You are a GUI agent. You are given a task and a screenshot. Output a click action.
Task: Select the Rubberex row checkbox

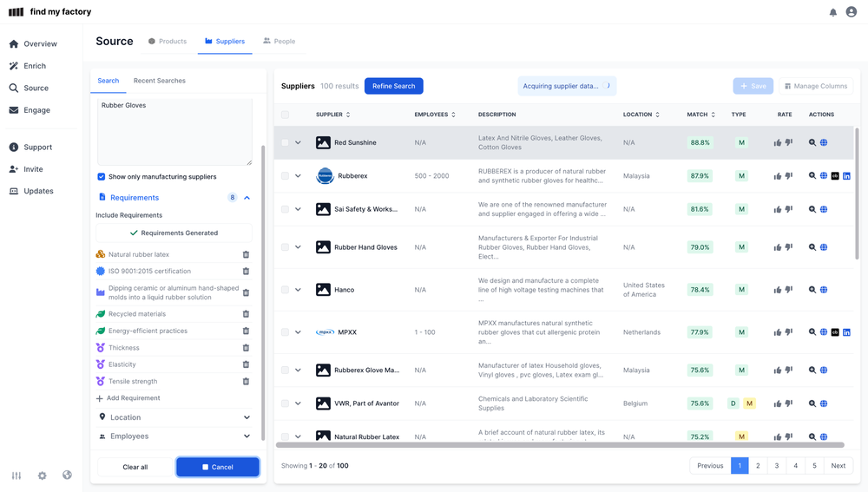[285, 176]
